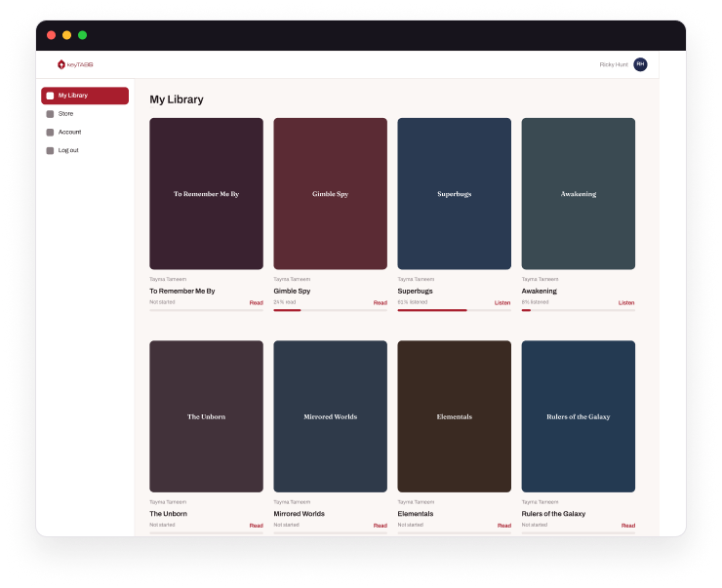
Task: Go to the Account menu item
Action: (85, 132)
